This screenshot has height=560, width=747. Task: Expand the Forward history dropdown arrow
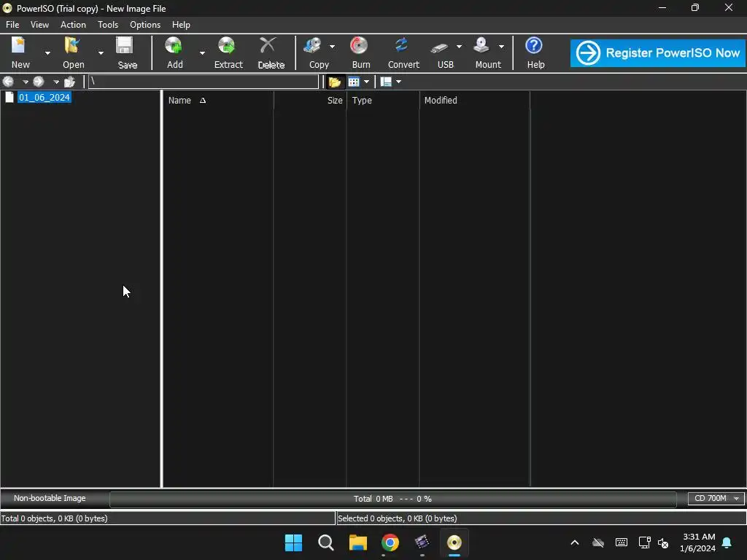[x=55, y=82]
